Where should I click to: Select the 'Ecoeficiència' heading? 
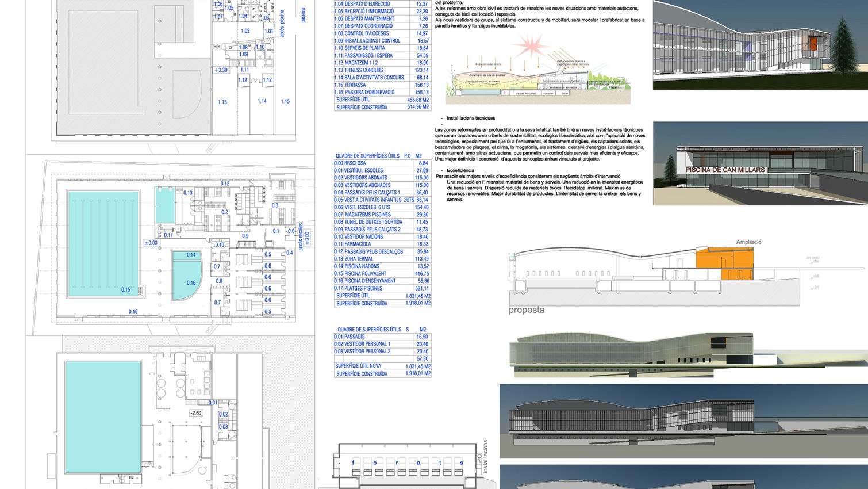[460, 171]
